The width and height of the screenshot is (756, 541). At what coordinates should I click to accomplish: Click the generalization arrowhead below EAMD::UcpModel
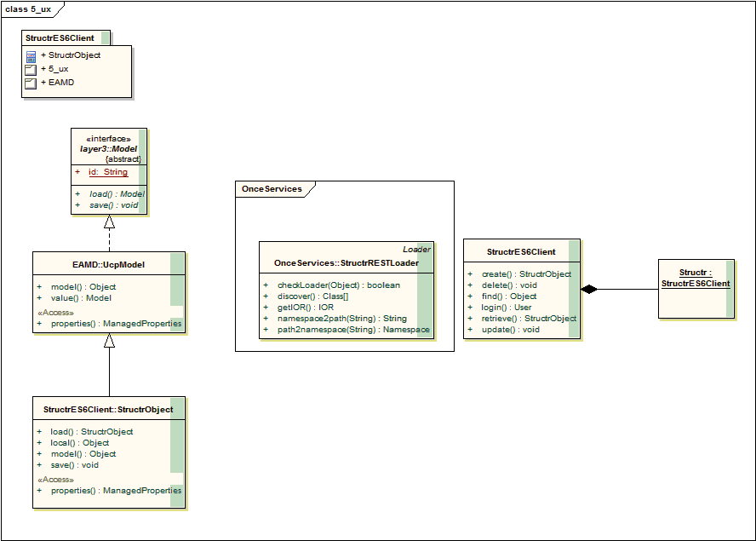pyautogui.click(x=109, y=341)
